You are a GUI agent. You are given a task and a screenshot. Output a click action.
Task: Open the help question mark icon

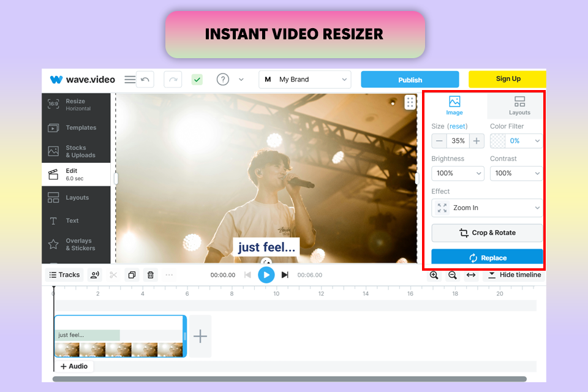223,80
